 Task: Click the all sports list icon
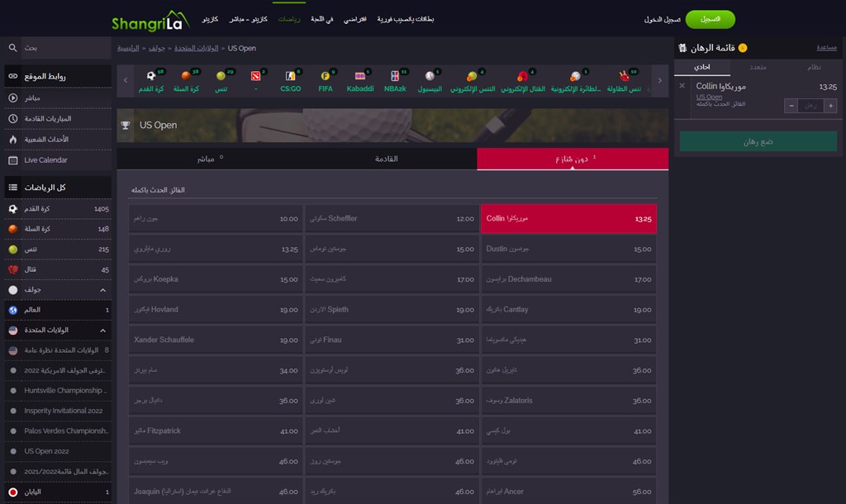[13, 188]
